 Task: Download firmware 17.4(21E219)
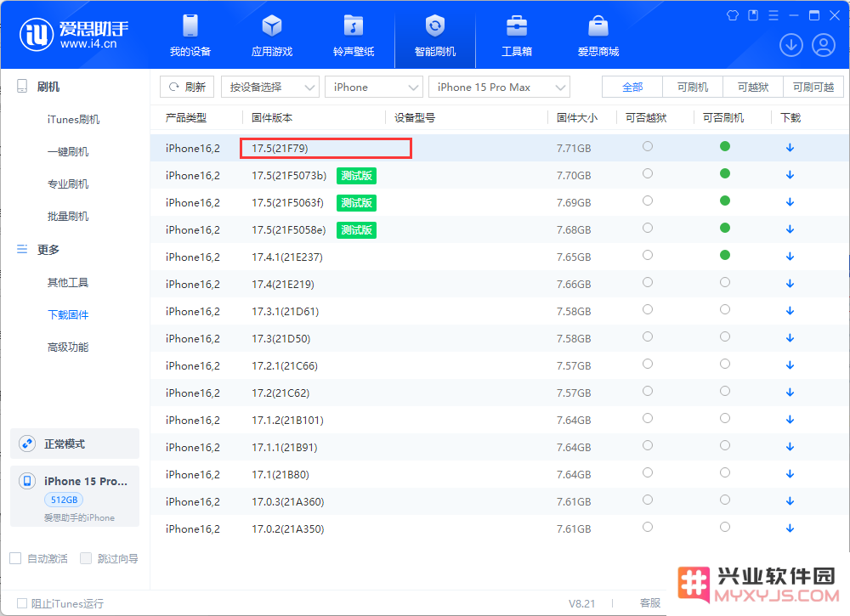(x=790, y=283)
